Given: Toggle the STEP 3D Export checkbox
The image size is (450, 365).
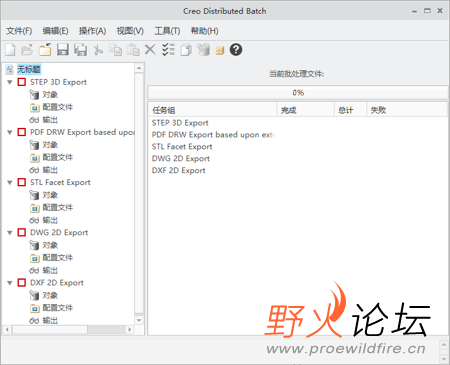Looking at the screenshot, I should tap(22, 82).
